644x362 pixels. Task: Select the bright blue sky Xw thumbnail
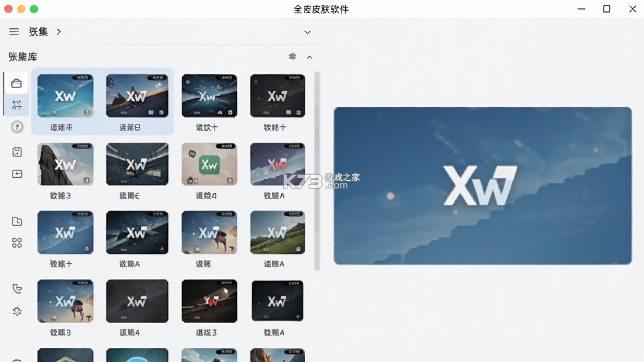65,96
